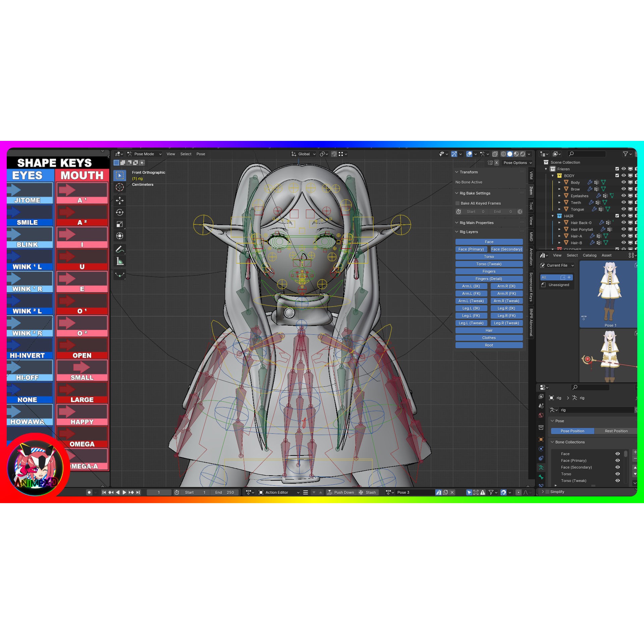
Task: Select the Breakdowner pose tool
Action: click(120, 275)
